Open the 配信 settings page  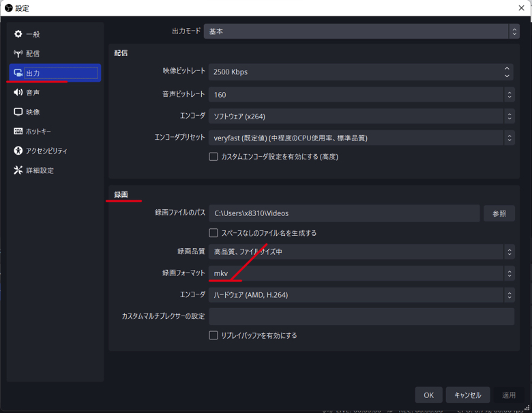pos(55,54)
